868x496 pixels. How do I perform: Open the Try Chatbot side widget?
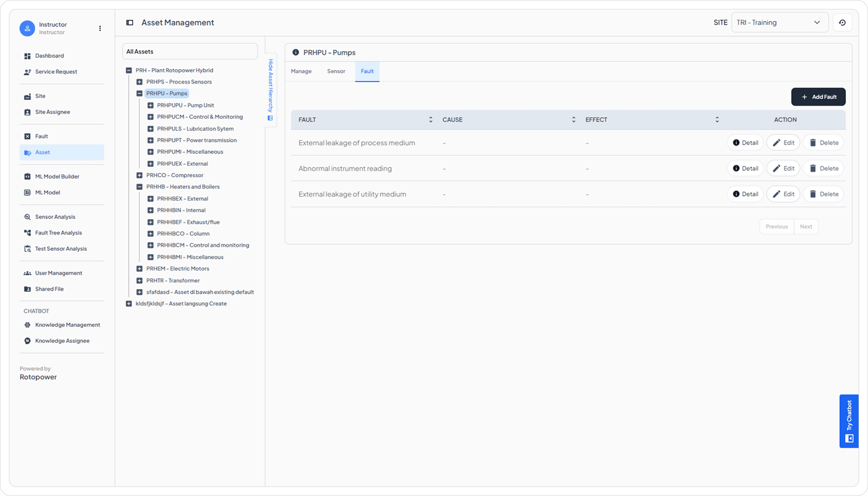click(849, 421)
